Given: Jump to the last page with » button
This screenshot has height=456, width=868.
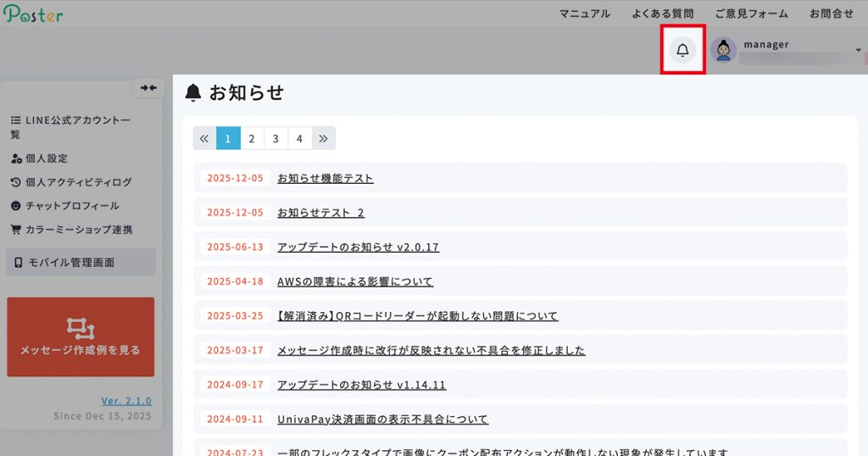Looking at the screenshot, I should [x=323, y=138].
